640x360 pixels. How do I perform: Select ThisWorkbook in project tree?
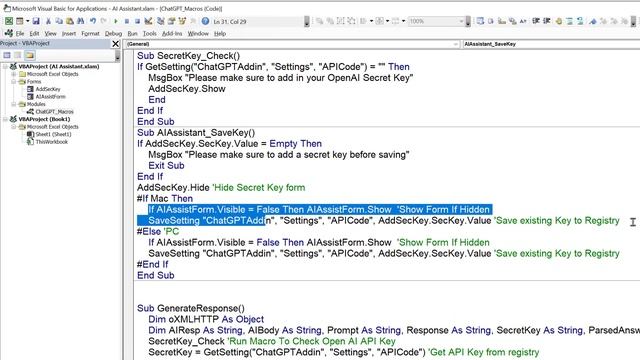[51, 142]
